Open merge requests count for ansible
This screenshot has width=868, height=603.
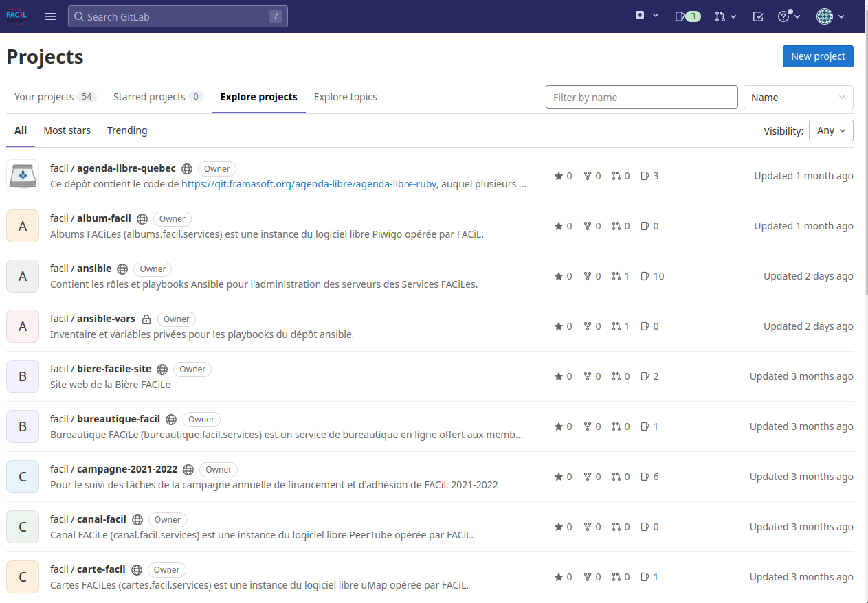621,276
